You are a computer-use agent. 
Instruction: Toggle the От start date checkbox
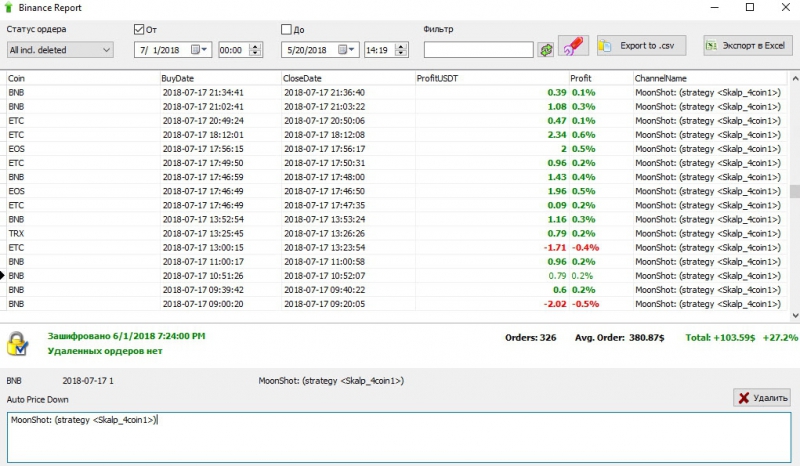tap(139, 30)
